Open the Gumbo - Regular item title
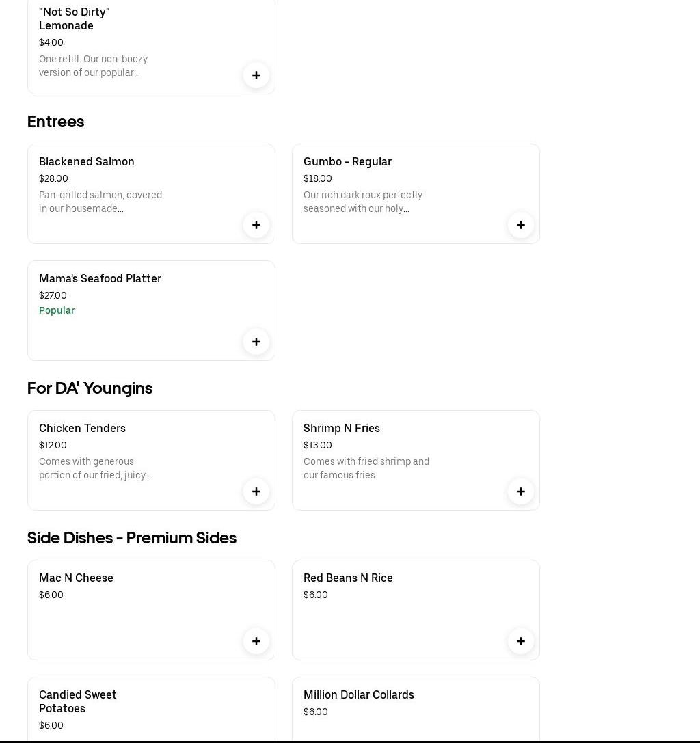Screen dimensions: 700x743 click(347, 162)
